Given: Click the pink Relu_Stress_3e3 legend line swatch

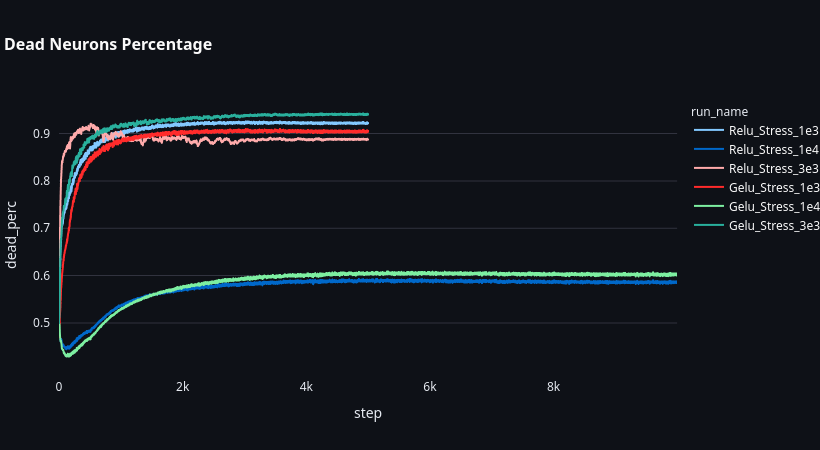Looking at the screenshot, I should pos(708,168).
